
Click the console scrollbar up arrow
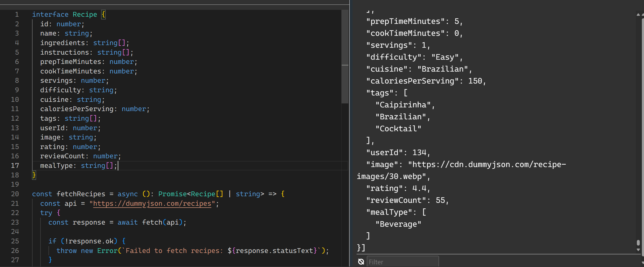[638, 15]
